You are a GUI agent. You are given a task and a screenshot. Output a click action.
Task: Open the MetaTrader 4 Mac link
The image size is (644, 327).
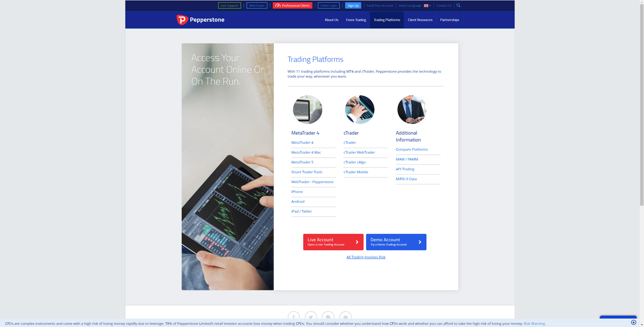(306, 152)
